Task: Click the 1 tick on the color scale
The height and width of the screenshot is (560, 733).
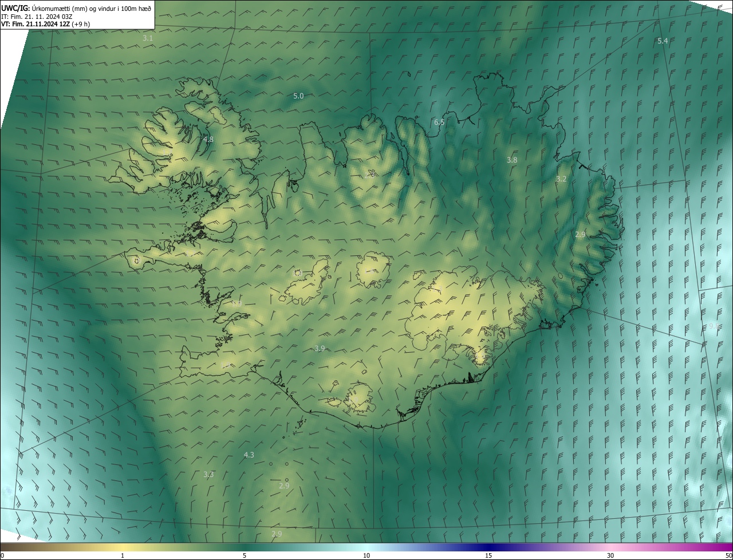Action: [x=123, y=555]
